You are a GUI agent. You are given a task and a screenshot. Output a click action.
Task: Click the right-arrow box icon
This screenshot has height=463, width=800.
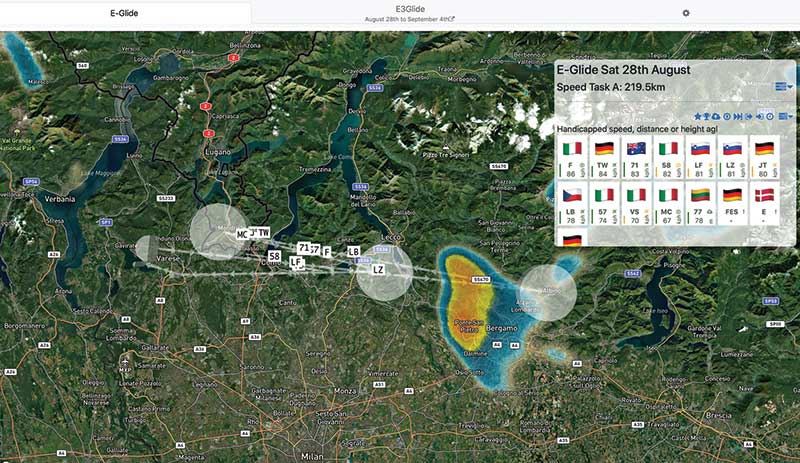click(x=748, y=116)
